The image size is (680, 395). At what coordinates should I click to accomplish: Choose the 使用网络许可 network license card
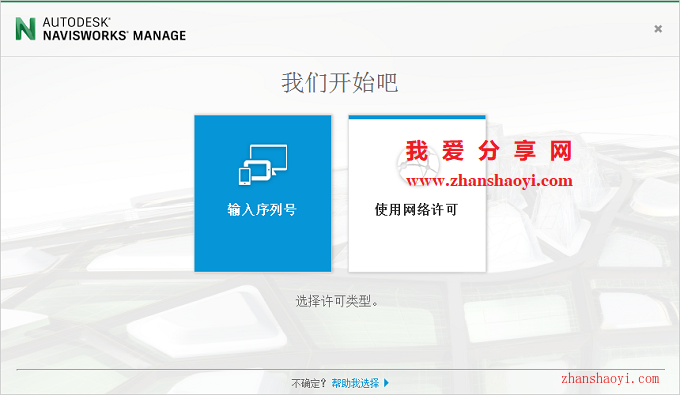pyautogui.click(x=417, y=193)
